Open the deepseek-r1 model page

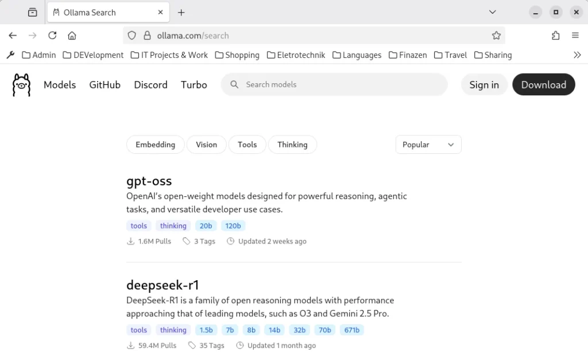163,285
